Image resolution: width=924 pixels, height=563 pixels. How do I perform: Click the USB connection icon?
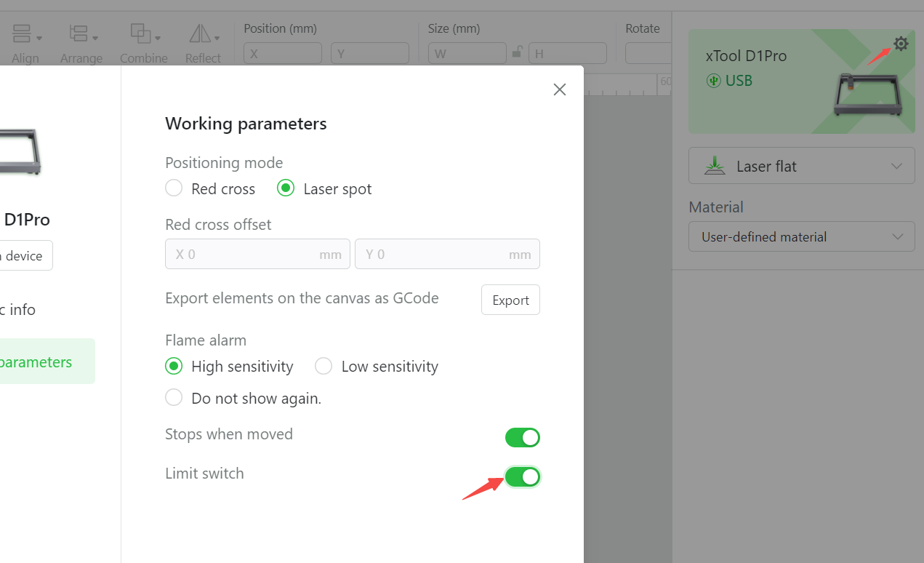click(713, 81)
